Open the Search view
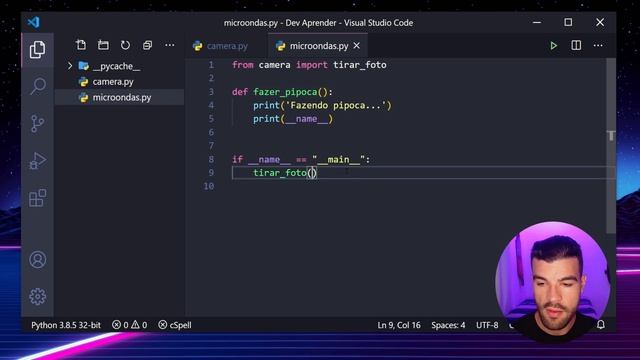Viewport: 640px width, 360px height. [x=37, y=86]
